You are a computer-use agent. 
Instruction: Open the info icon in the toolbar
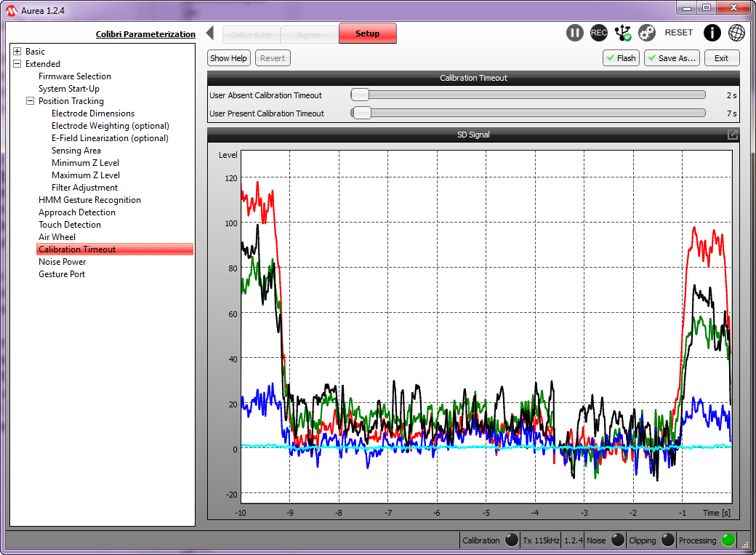pyautogui.click(x=712, y=33)
